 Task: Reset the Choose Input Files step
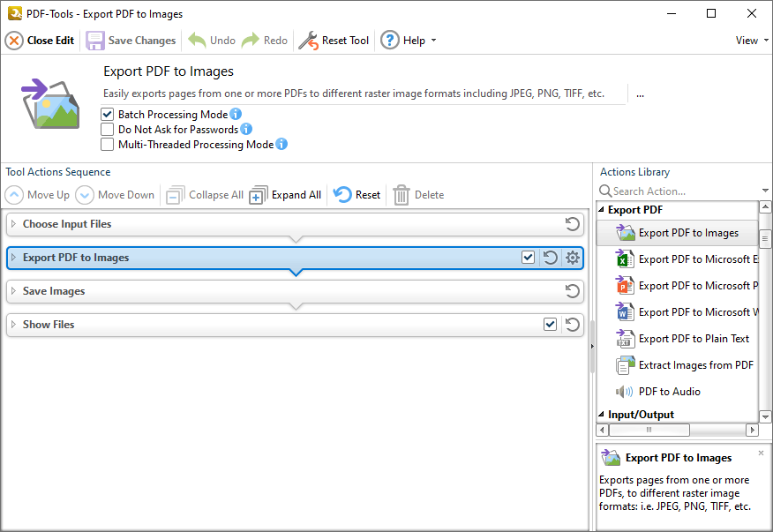pyautogui.click(x=572, y=224)
